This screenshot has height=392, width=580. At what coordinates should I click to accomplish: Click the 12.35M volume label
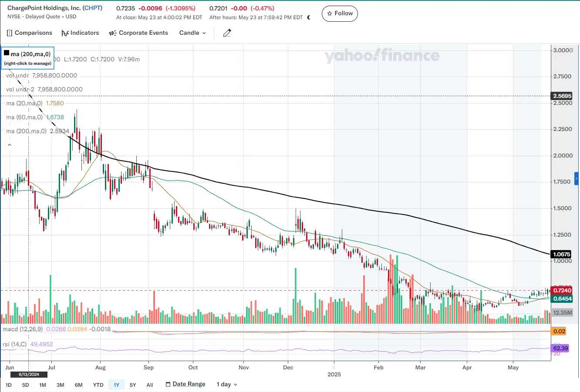562,313
